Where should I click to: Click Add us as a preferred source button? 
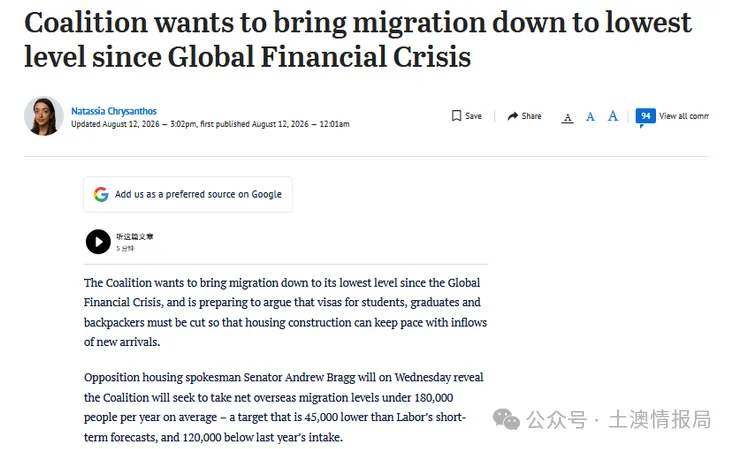coord(188,194)
